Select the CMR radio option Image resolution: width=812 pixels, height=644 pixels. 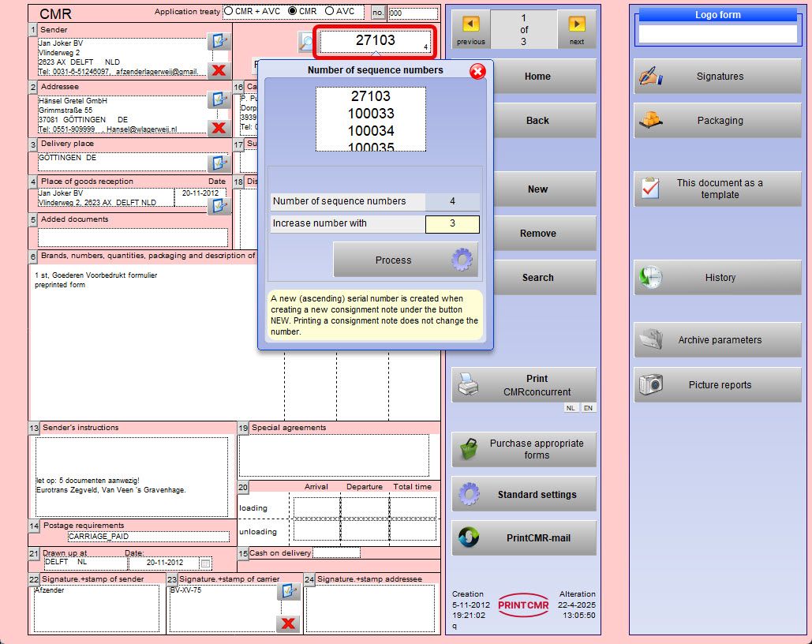tap(293, 12)
